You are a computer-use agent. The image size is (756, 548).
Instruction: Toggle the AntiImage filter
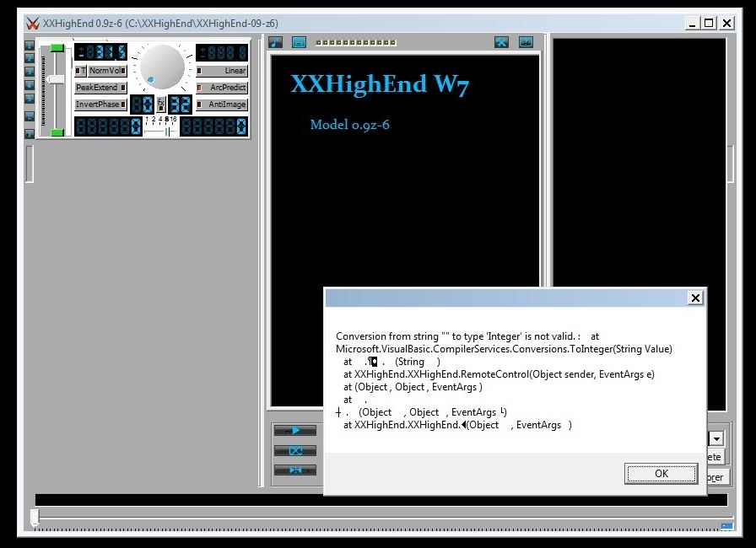(222, 105)
